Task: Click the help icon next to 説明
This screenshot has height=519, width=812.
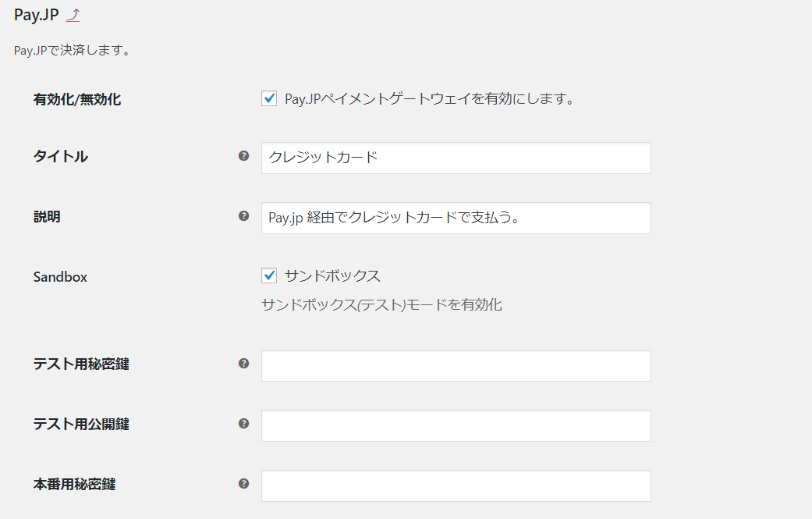Action: pyautogui.click(x=243, y=216)
